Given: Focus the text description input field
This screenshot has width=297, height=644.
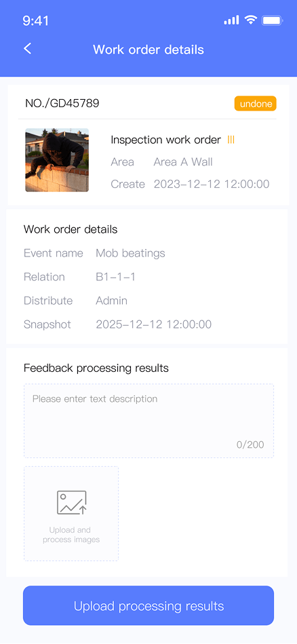Looking at the screenshot, I should point(149,421).
